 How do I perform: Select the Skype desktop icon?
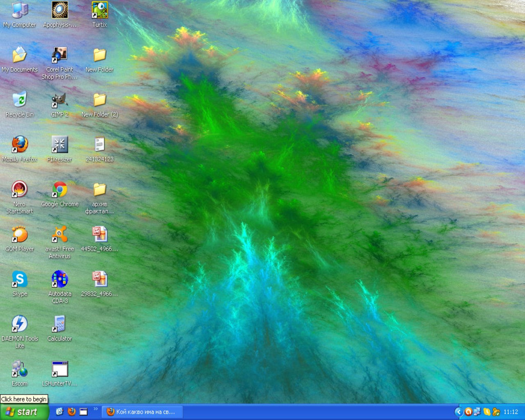click(x=19, y=280)
